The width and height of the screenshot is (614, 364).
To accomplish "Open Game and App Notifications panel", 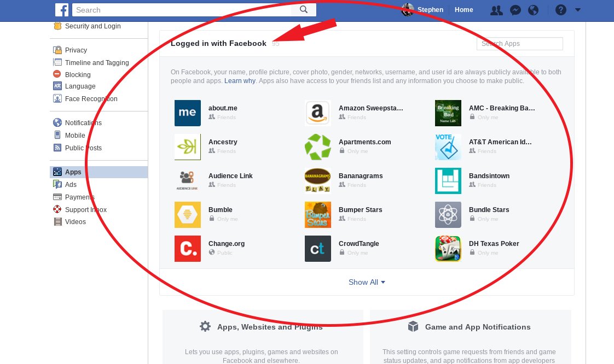I will click(x=470, y=337).
